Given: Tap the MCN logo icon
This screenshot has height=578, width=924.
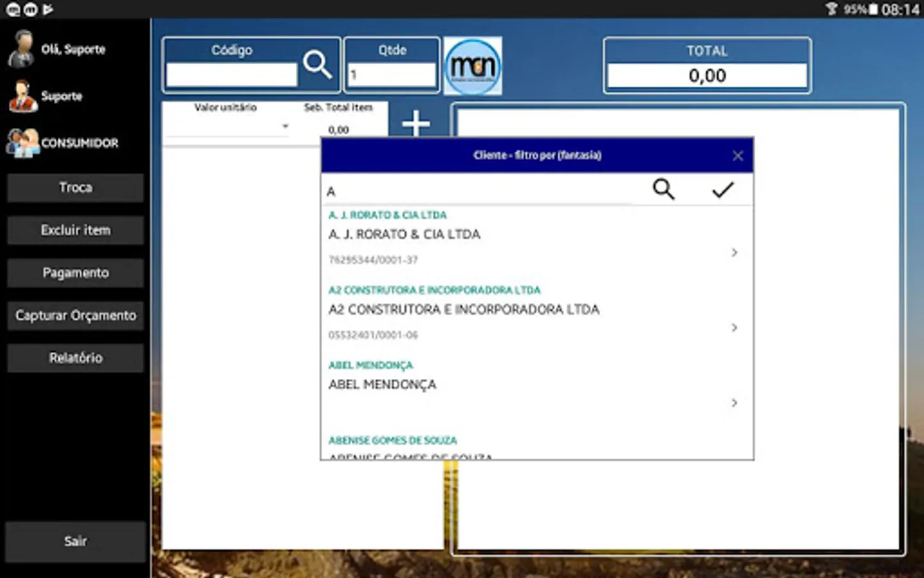Looking at the screenshot, I should coord(473,66).
